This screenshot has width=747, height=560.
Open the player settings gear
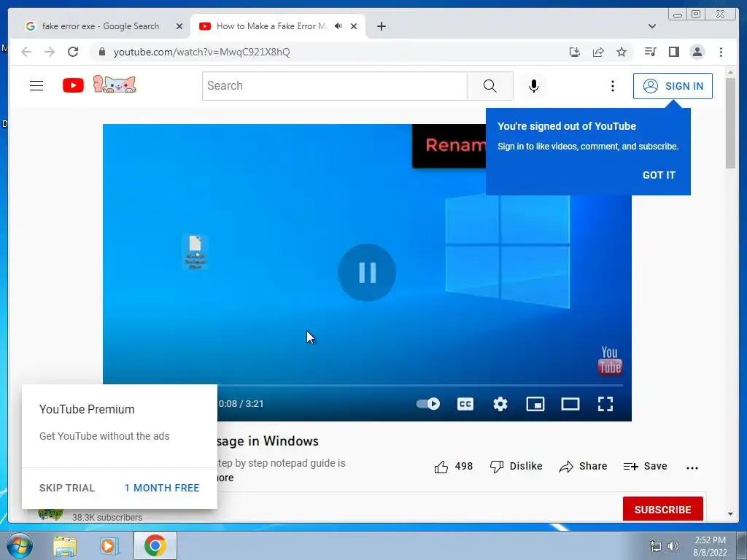[x=500, y=404]
